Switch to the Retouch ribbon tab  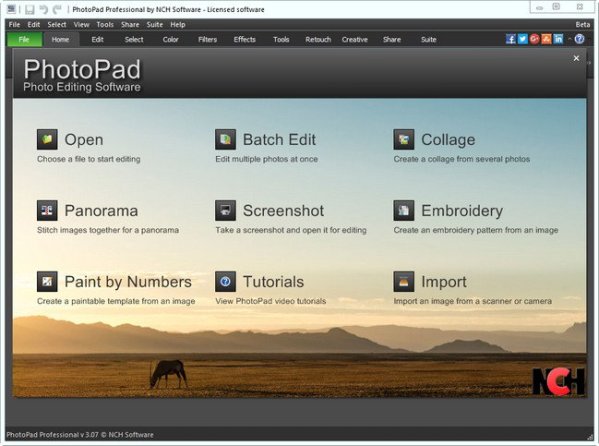(x=318, y=39)
